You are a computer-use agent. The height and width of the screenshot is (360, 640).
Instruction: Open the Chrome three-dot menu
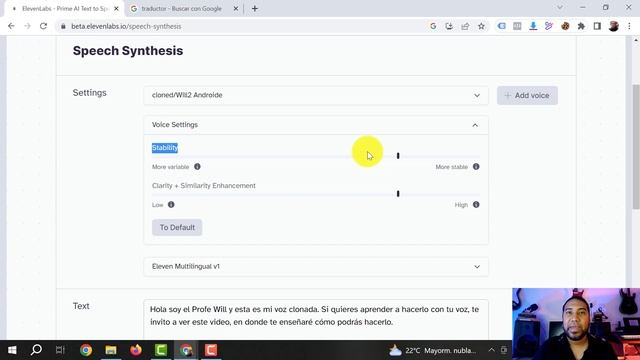pyautogui.click(x=629, y=26)
